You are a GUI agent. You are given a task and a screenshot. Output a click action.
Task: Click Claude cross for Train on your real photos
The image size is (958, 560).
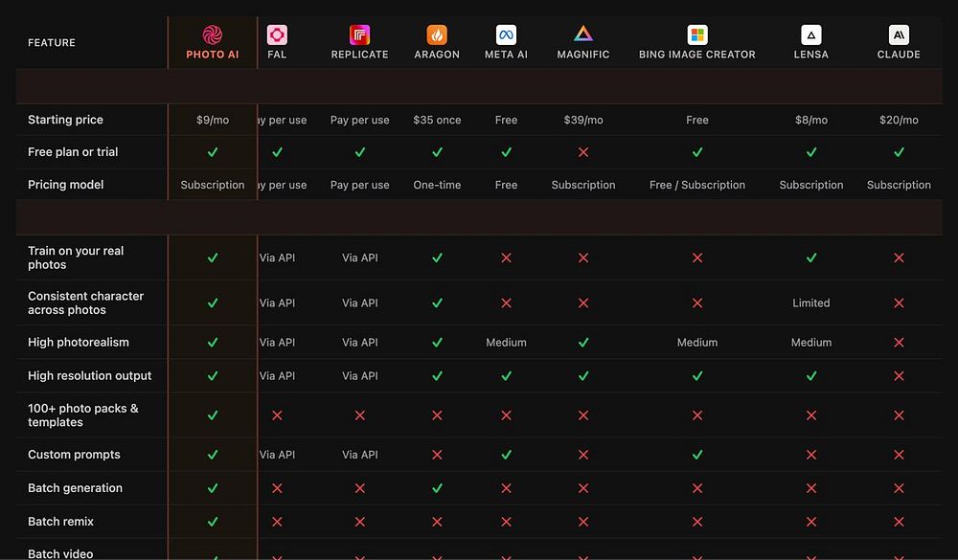[x=899, y=258]
